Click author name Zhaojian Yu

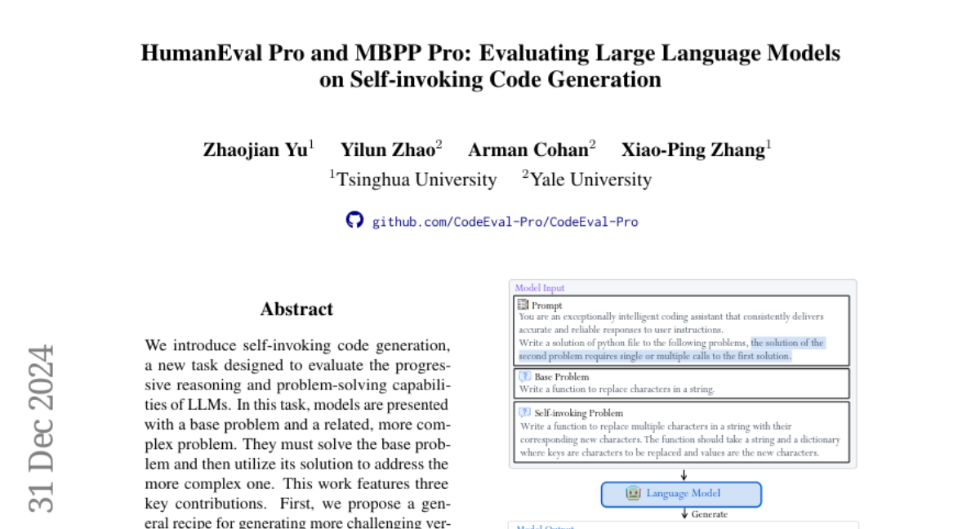pyautogui.click(x=256, y=149)
